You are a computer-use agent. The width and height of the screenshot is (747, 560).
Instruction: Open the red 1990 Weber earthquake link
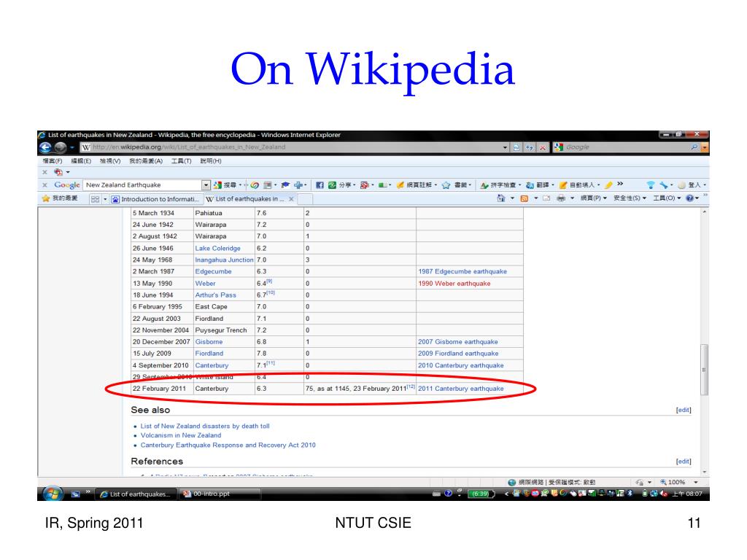(454, 284)
